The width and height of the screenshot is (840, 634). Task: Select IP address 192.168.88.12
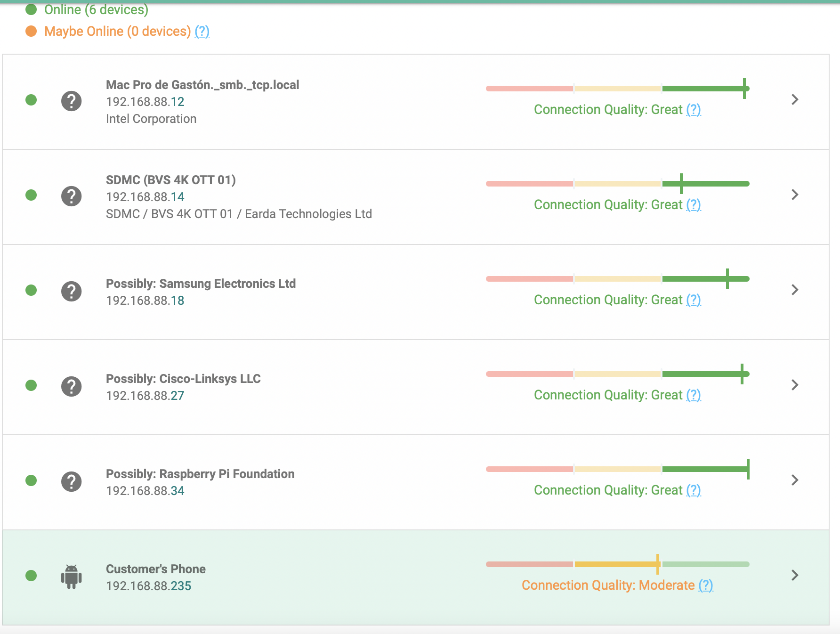(145, 102)
